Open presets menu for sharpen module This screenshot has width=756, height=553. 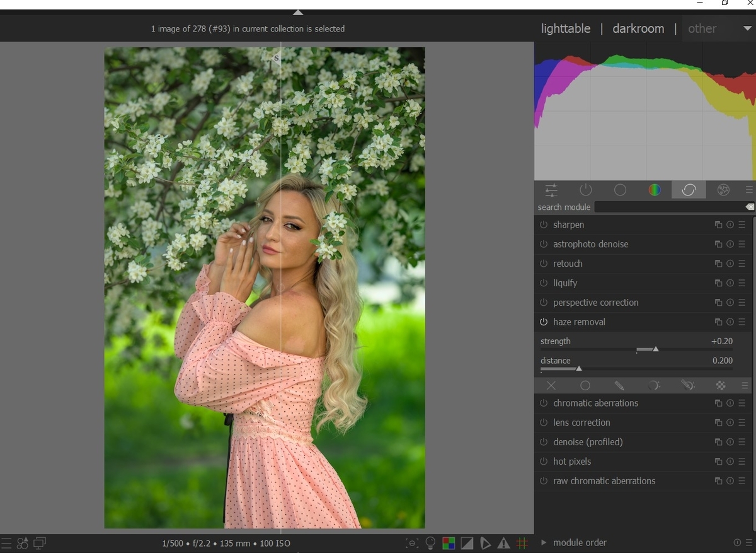[742, 225]
